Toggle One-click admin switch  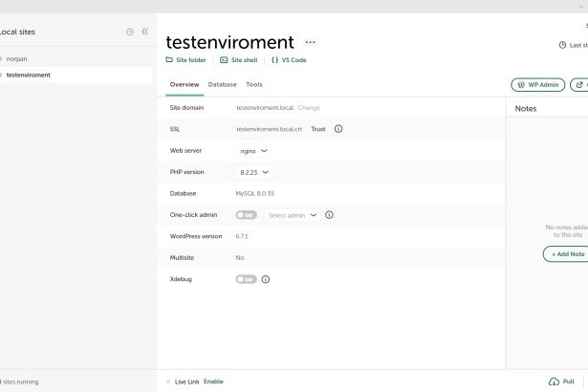246,215
